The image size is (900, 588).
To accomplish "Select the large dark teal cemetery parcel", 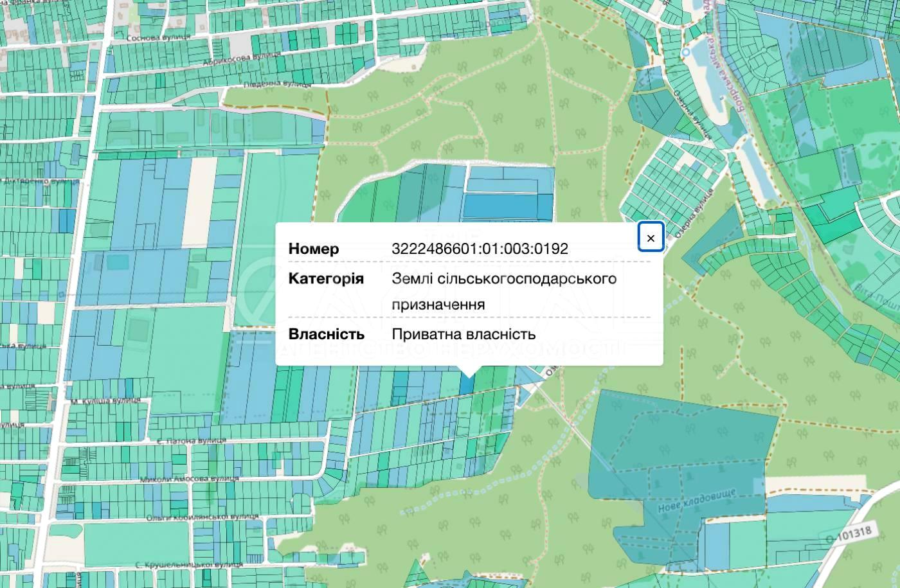I will coord(681,437).
